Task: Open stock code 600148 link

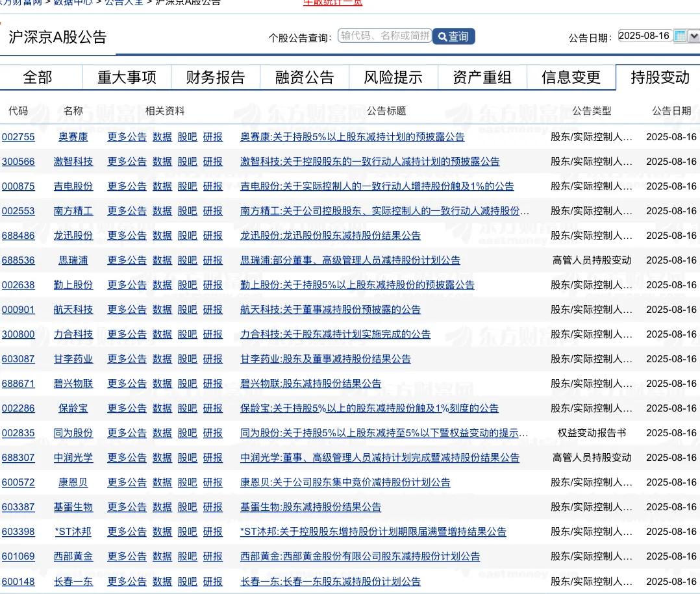Action: pos(18,582)
